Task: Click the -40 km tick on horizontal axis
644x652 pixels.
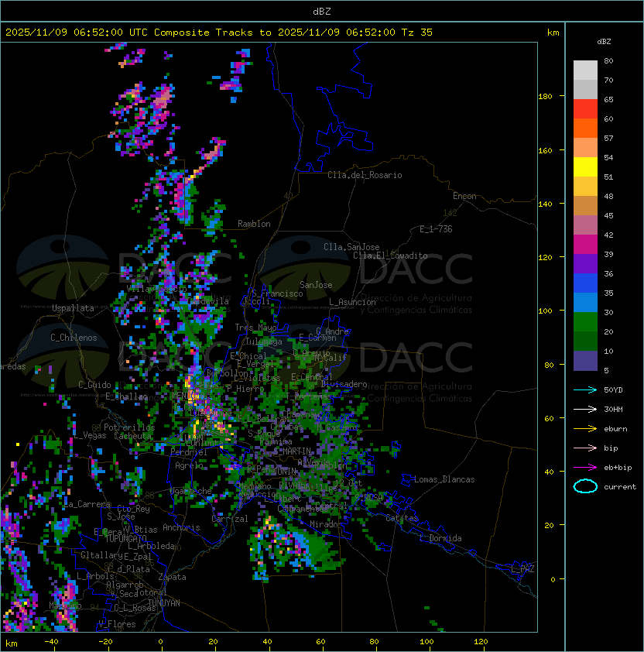Action: pyautogui.click(x=52, y=642)
